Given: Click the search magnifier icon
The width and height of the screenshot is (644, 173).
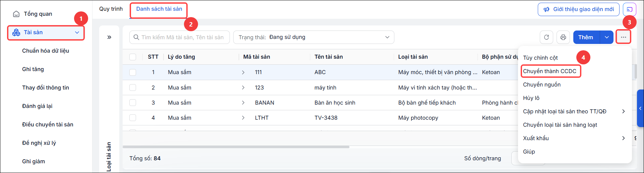Looking at the screenshot, I should [136, 37].
